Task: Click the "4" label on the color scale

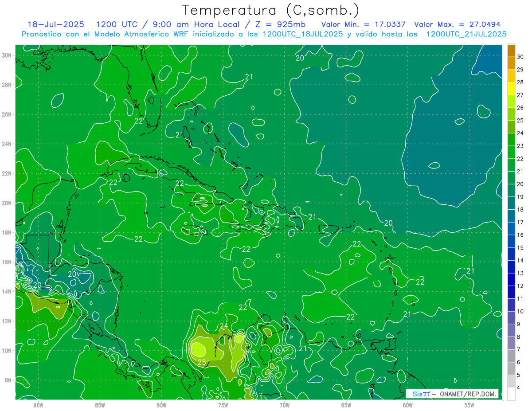Action: tap(520, 388)
